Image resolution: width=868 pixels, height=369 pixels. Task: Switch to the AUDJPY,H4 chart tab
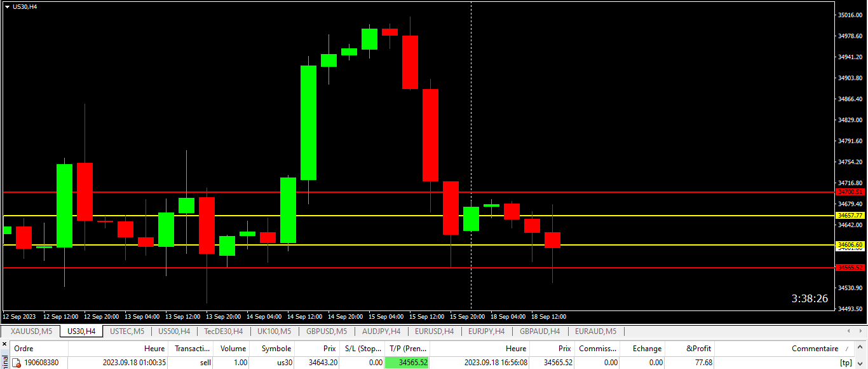[381, 331]
